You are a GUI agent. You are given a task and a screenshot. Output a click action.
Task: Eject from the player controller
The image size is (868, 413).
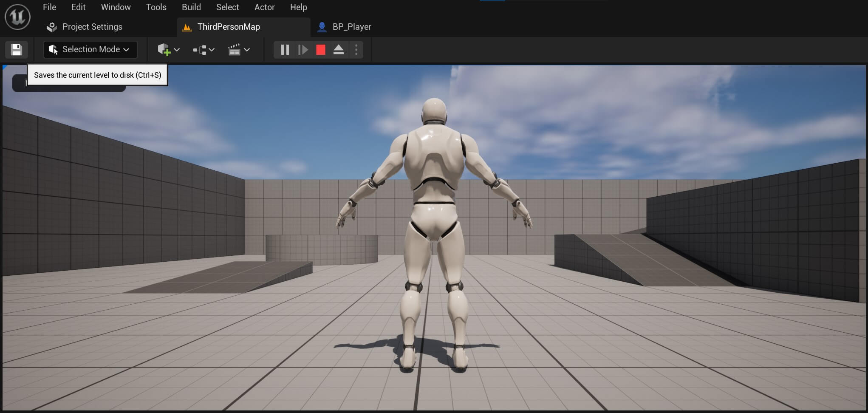point(339,50)
